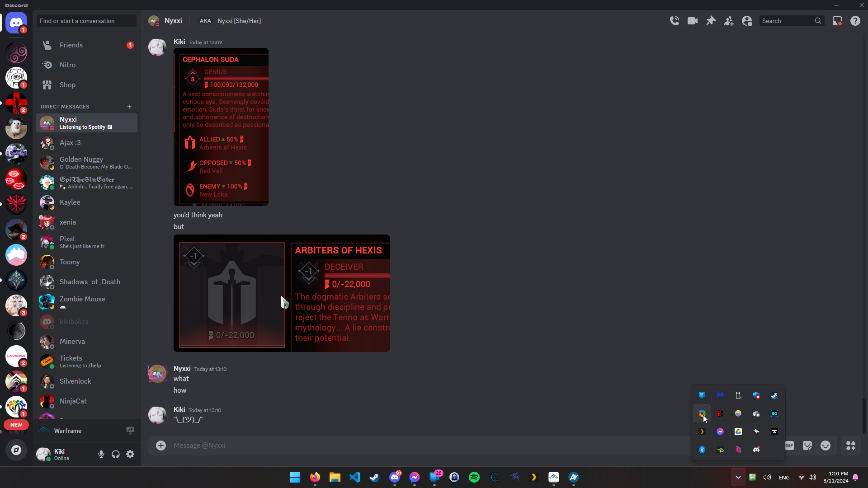Open the Discord inbox
868x488 pixels.
pyautogui.click(x=837, y=21)
